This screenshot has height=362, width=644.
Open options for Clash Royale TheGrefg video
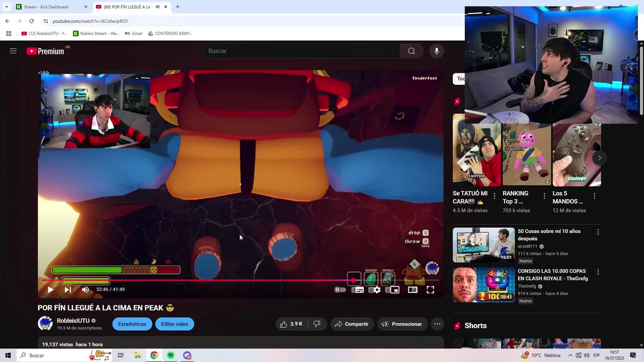pos(598,272)
